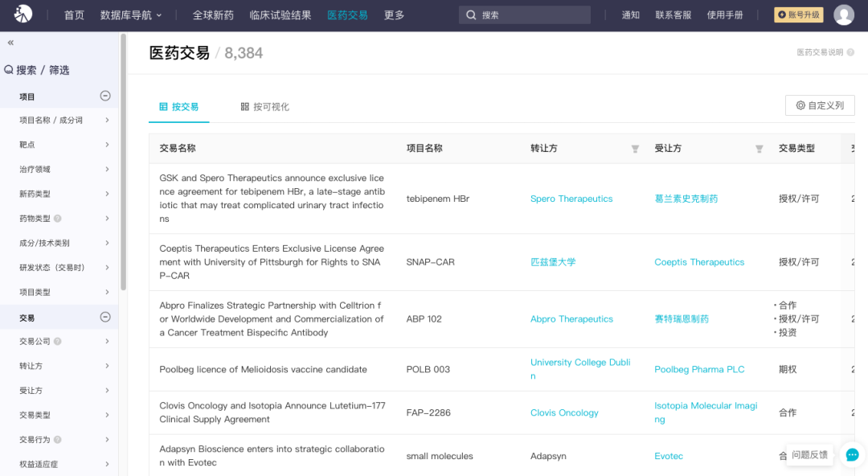Open the 葛兰素史克制药 company link
Image resolution: width=868 pixels, height=476 pixels.
(686, 199)
